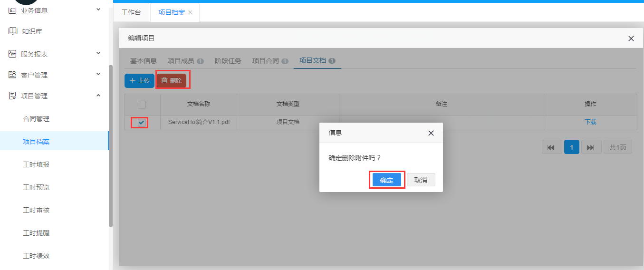The width and height of the screenshot is (644, 270).
Task: Click the 知识库 book icon in sidebar
Action: [x=13, y=31]
